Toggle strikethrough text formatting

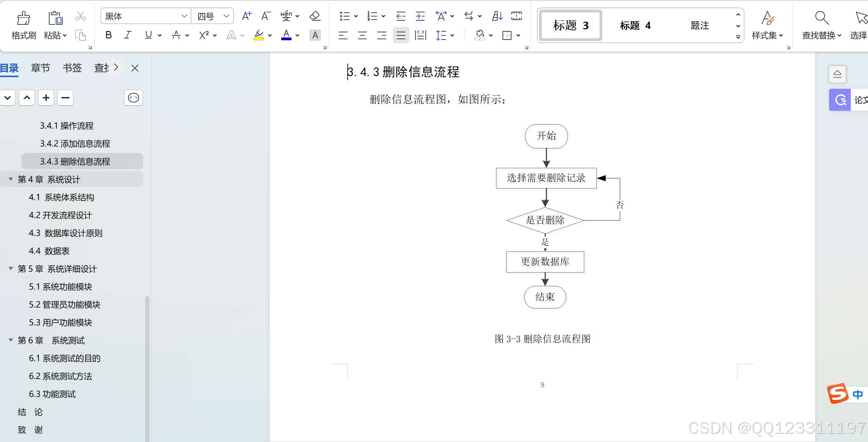pos(176,35)
